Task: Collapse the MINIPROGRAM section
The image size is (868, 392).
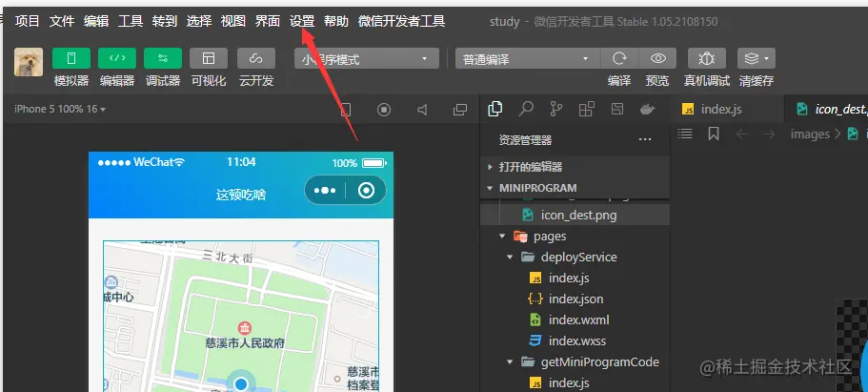Action: click(x=575, y=188)
